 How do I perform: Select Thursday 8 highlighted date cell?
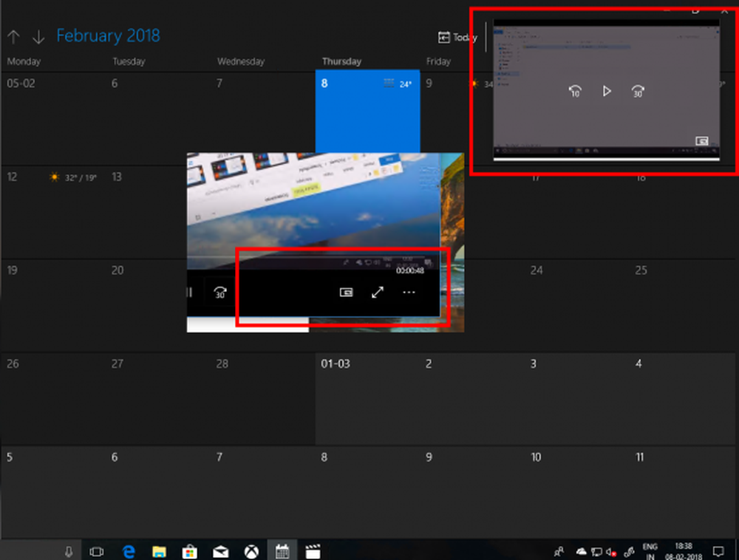367,111
